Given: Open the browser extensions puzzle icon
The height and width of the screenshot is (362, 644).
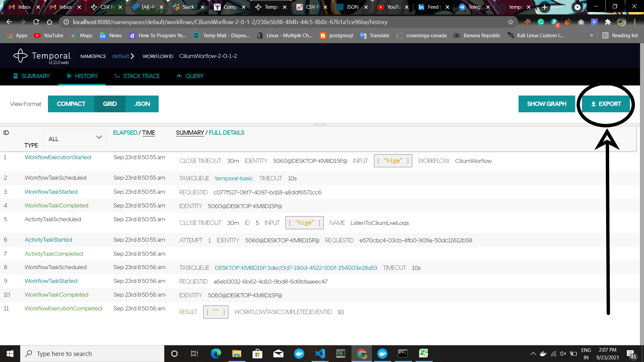Looking at the screenshot, I should [608, 22].
